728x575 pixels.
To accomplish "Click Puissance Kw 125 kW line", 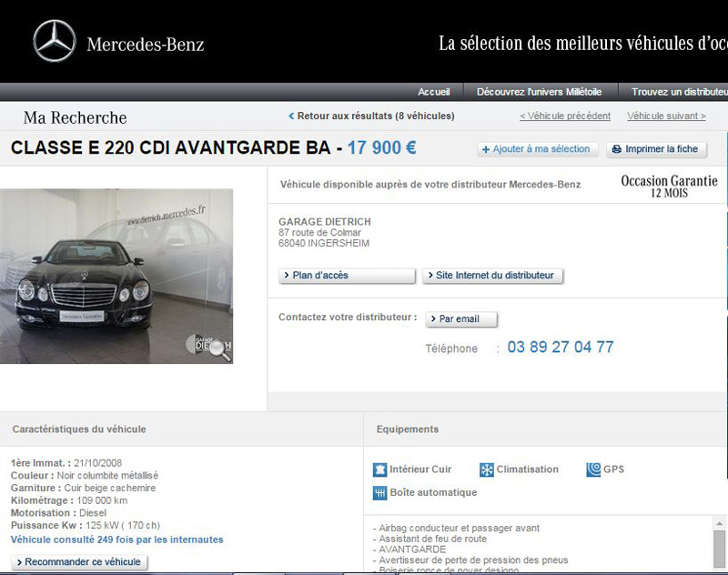I will click(x=86, y=526).
